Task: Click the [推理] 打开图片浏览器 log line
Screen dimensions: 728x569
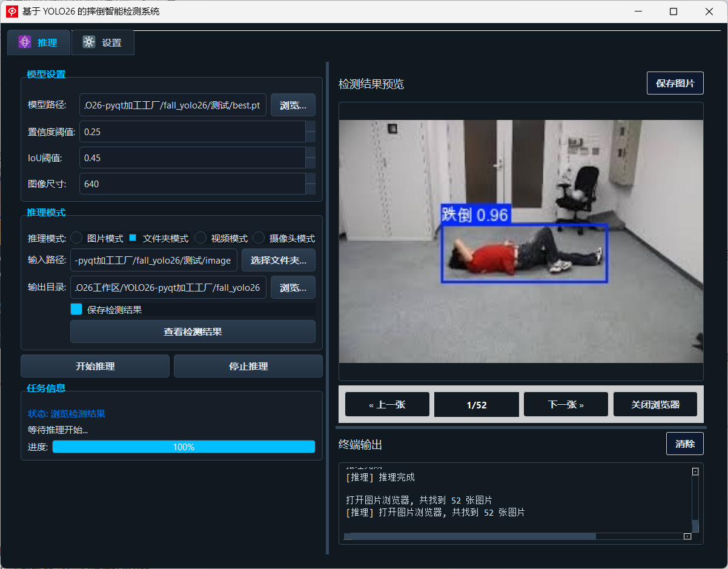Action: click(435, 513)
